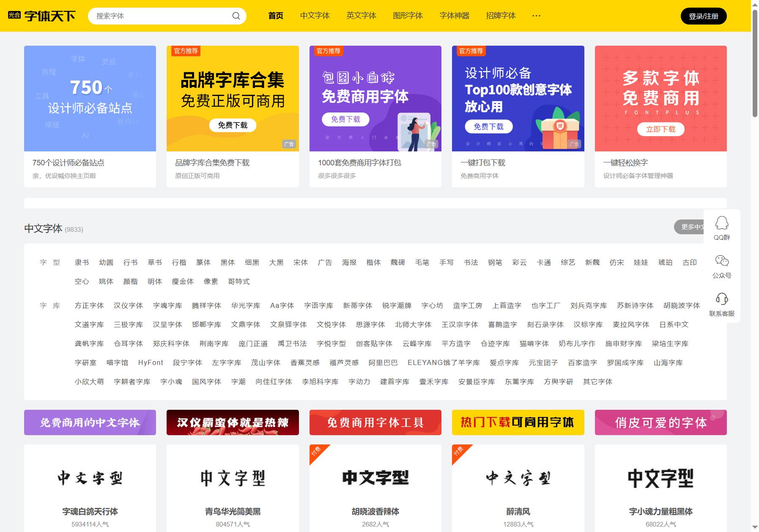Open the 招牌字体 navigation item
The height and width of the screenshot is (532, 759).
click(501, 16)
